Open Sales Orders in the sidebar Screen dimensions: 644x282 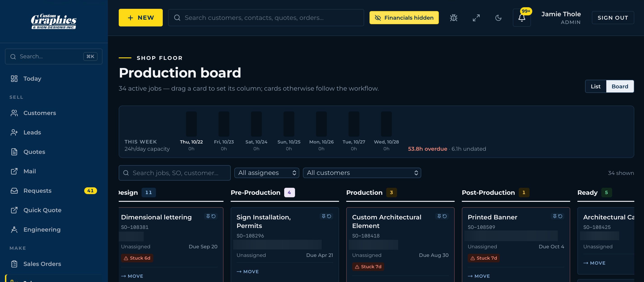53,264
